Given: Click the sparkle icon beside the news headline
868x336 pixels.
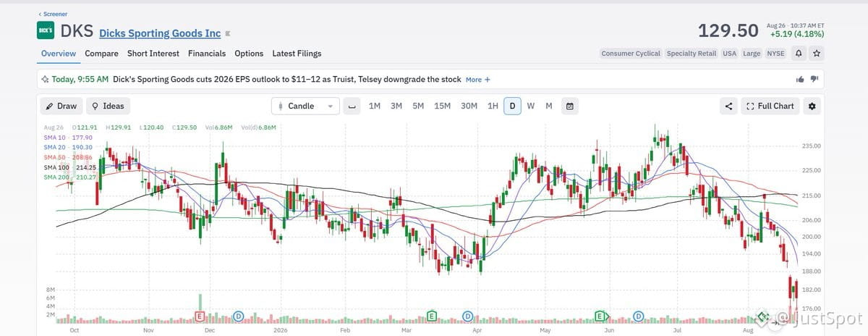Looking at the screenshot, I should (46, 80).
